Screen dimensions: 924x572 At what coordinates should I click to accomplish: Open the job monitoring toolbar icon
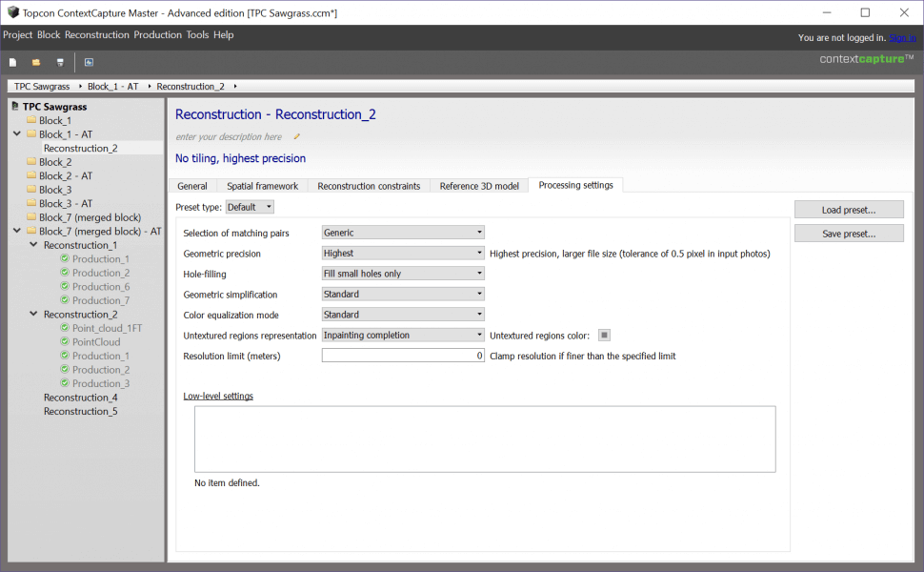[89, 63]
